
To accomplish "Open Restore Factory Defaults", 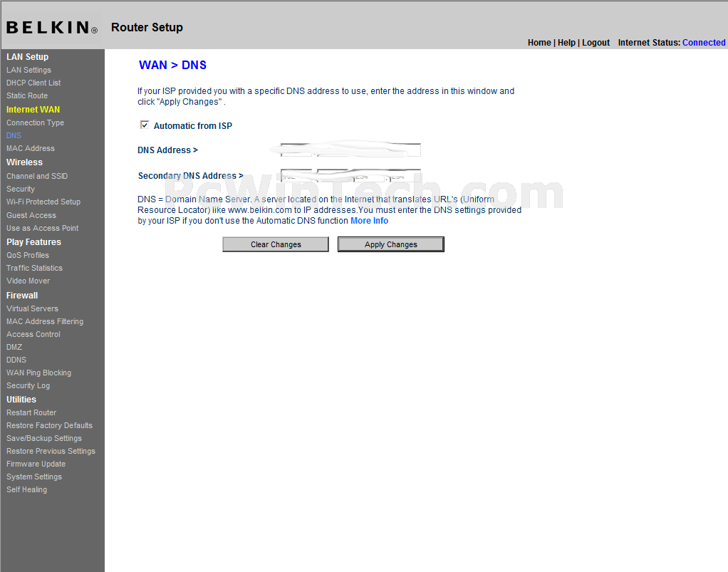I will [x=49, y=425].
